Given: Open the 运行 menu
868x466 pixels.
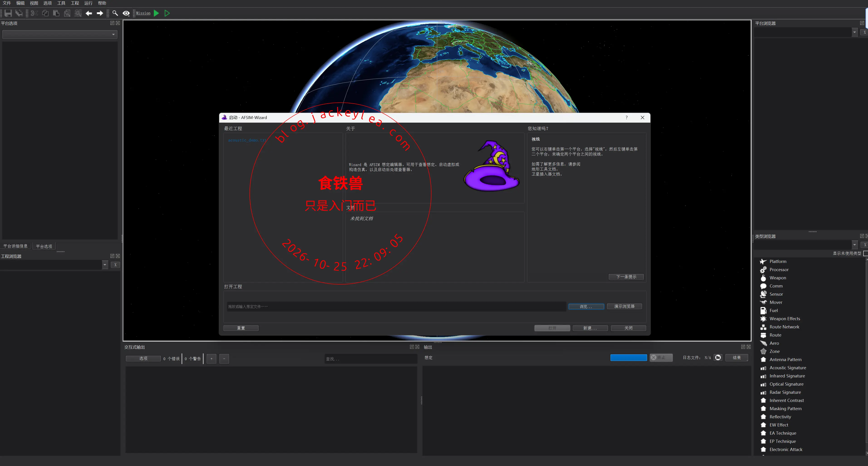Looking at the screenshot, I should click(88, 3).
